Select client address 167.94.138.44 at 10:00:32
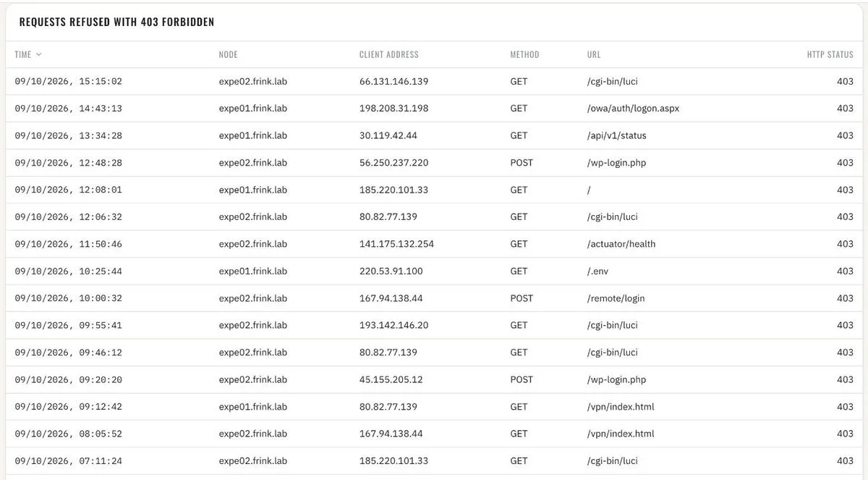This screenshot has width=868, height=480. pyautogui.click(x=391, y=298)
